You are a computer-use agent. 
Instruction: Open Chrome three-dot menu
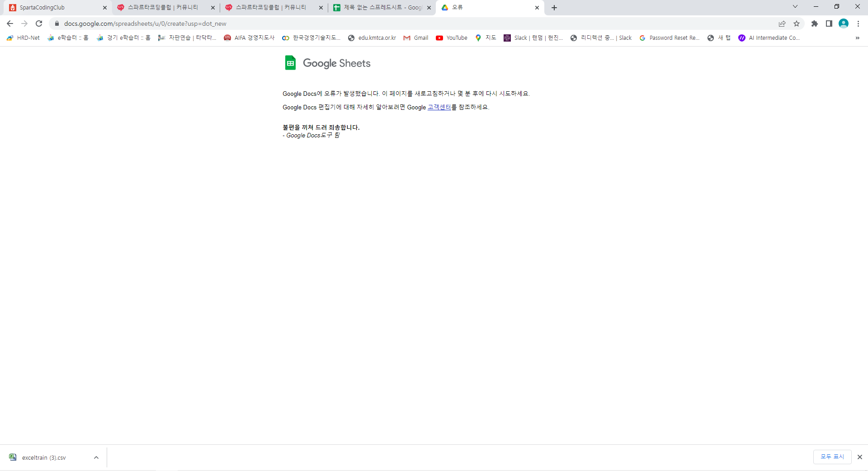858,24
